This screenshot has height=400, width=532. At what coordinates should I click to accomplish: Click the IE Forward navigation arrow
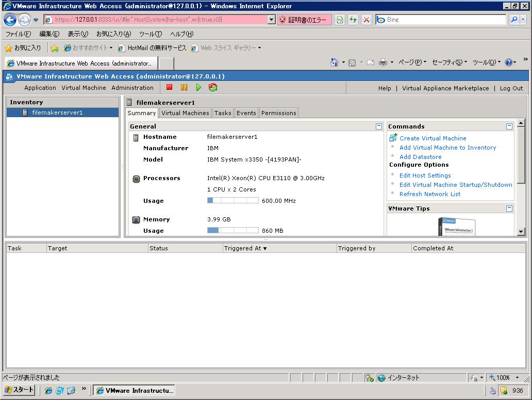click(24, 20)
